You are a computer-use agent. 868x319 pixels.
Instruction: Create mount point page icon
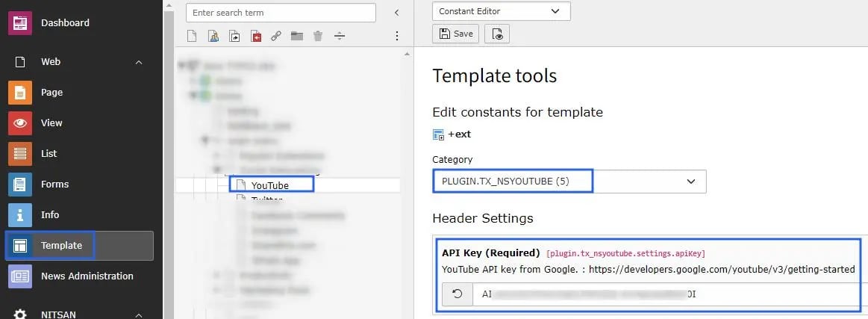pyautogui.click(x=256, y=37)
